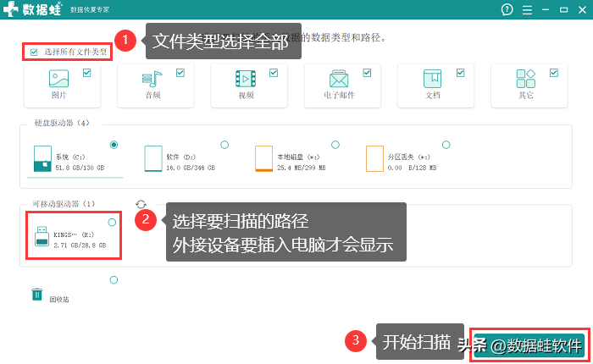Viewport: 593px width, 364px height.
Task: Uncheck the 图片 file type checkbox
Action: pos(86,73)
